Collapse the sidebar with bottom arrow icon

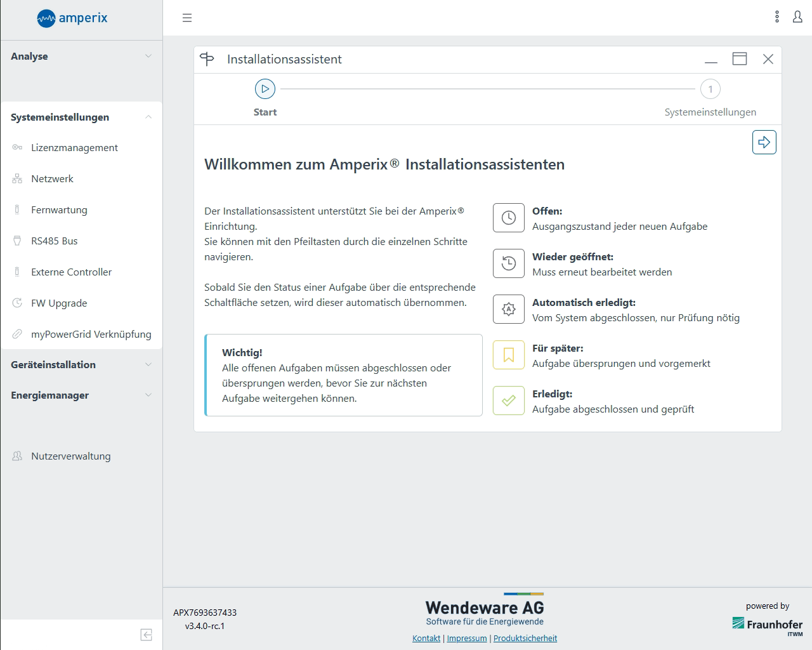click(146, 635)
